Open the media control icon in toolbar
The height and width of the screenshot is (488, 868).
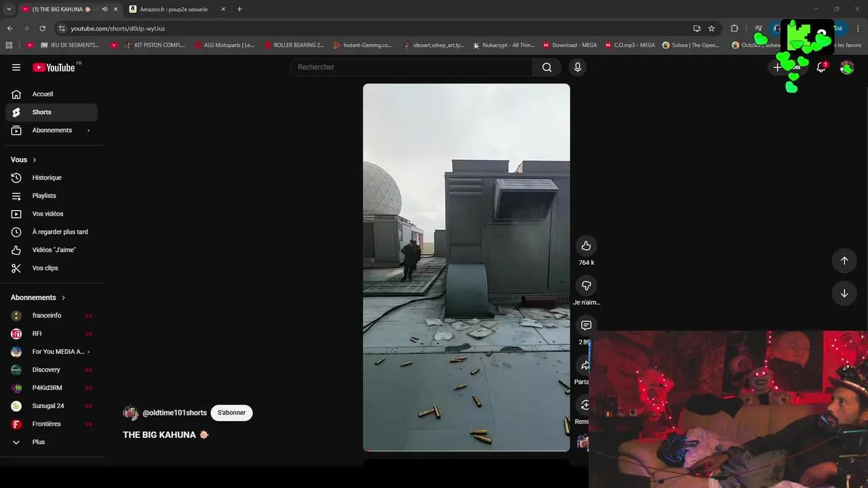758,28
